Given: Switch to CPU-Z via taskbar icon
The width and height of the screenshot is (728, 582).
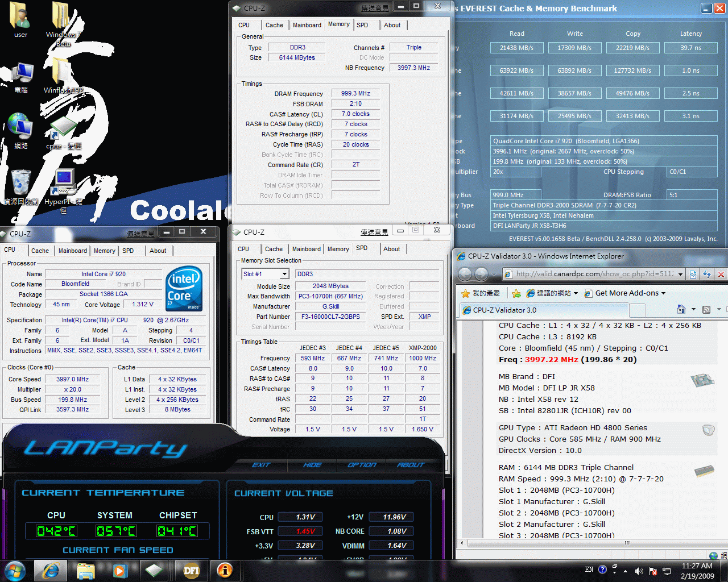Looking at the screenshot, I should (x=154, y=570).
